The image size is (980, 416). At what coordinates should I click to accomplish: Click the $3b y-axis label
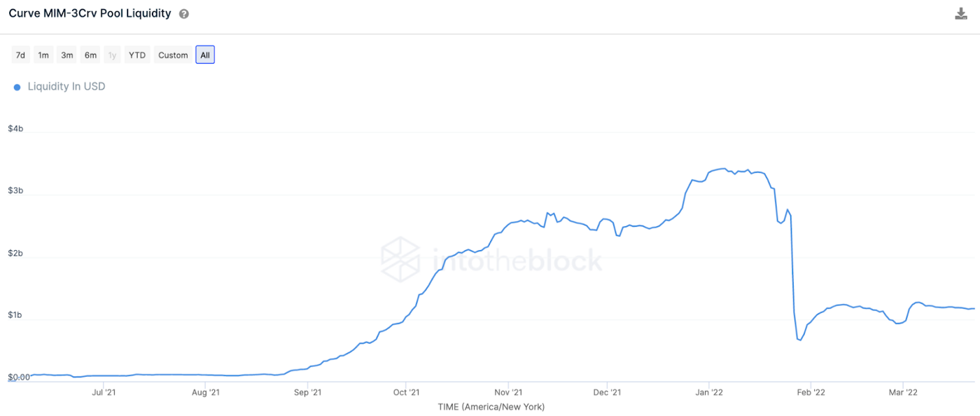[x=16, y=191]
